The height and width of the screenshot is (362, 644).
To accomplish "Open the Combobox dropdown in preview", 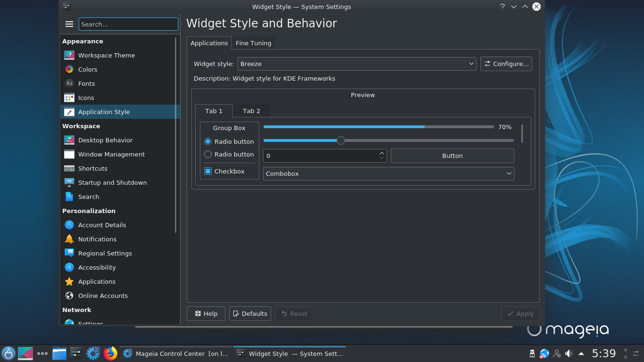I will pos(388,173).
